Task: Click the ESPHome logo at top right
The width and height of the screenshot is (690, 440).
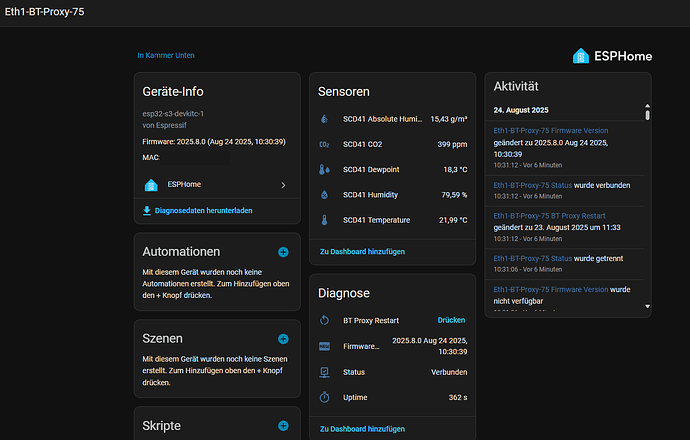Action: (611, 56)
